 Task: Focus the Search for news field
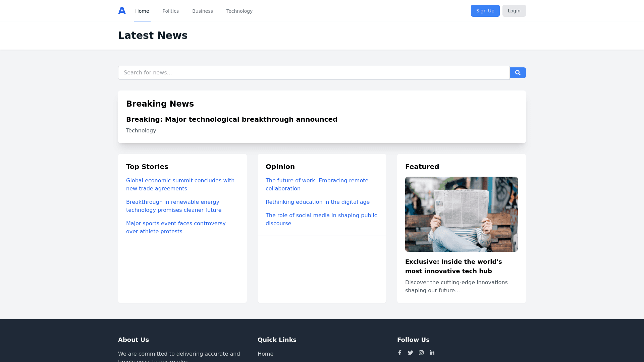click(x=314, y=73)
